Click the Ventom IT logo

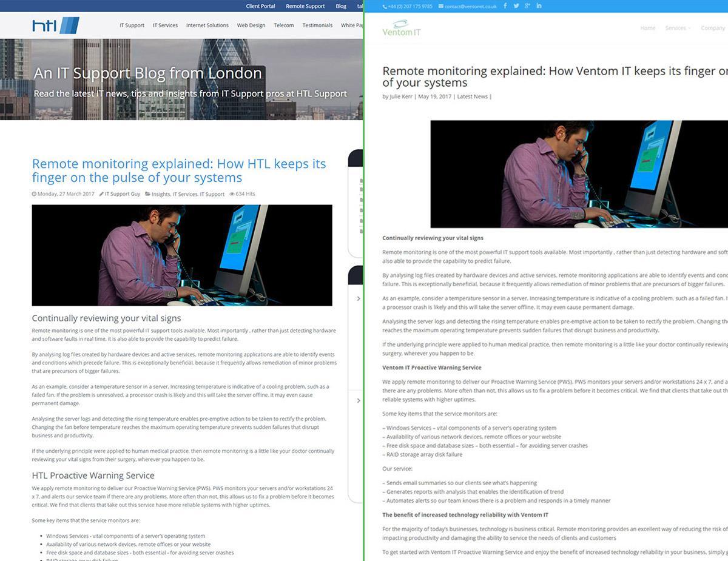(x=401, y=28)
